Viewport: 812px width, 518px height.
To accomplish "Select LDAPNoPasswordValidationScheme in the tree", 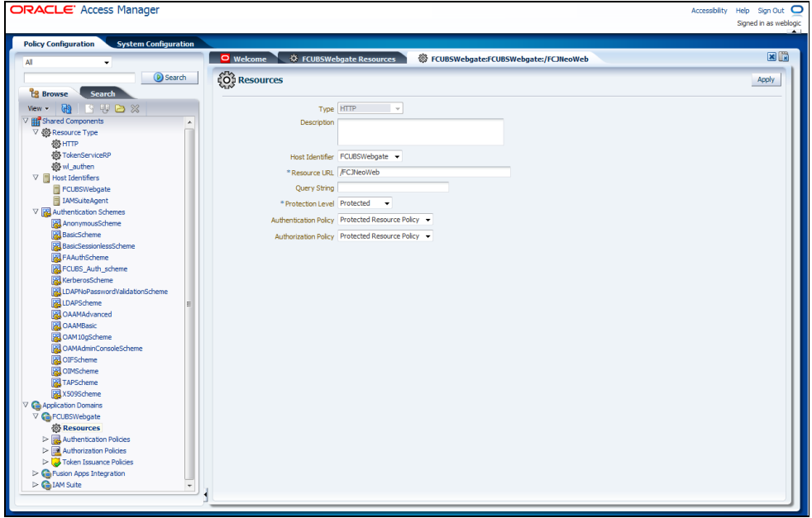I will [115, 292].
